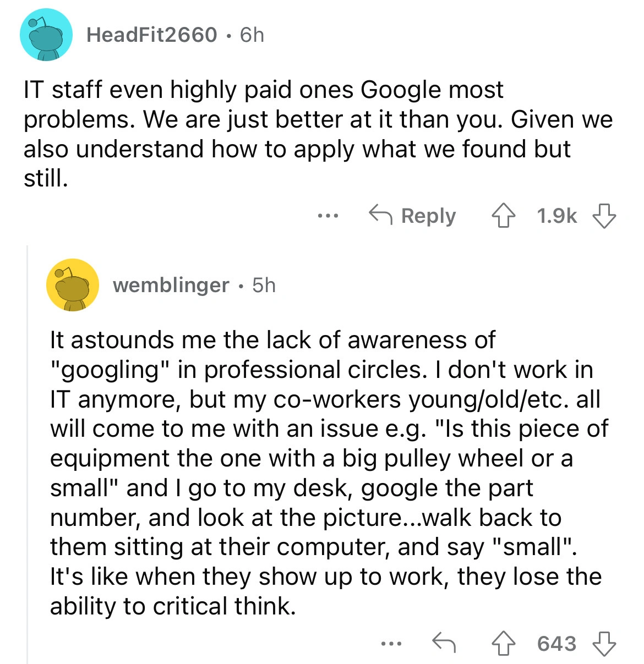The image size is (644, 664).
Task: Open HeadFit2660's profile avatar
Action: pyautogui.click(x=46, y=35)
